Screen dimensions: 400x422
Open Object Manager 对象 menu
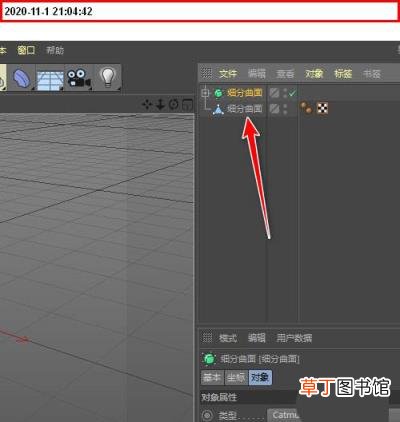click(x=314, y=74)
